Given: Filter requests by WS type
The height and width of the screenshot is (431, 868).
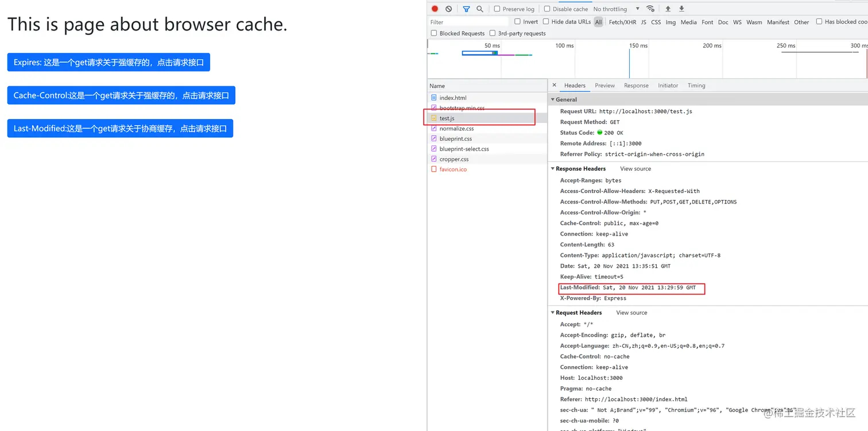Looking at the screenshot, I should [737, 22].
